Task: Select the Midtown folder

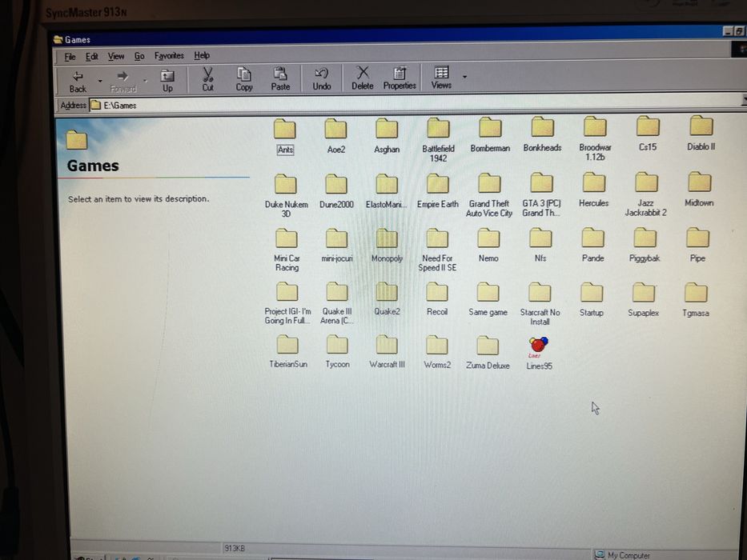Action: point(699,190)
